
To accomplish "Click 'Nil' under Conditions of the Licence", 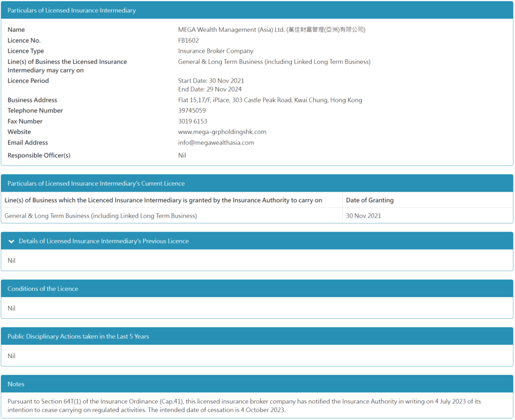I will tap(12, 308).
